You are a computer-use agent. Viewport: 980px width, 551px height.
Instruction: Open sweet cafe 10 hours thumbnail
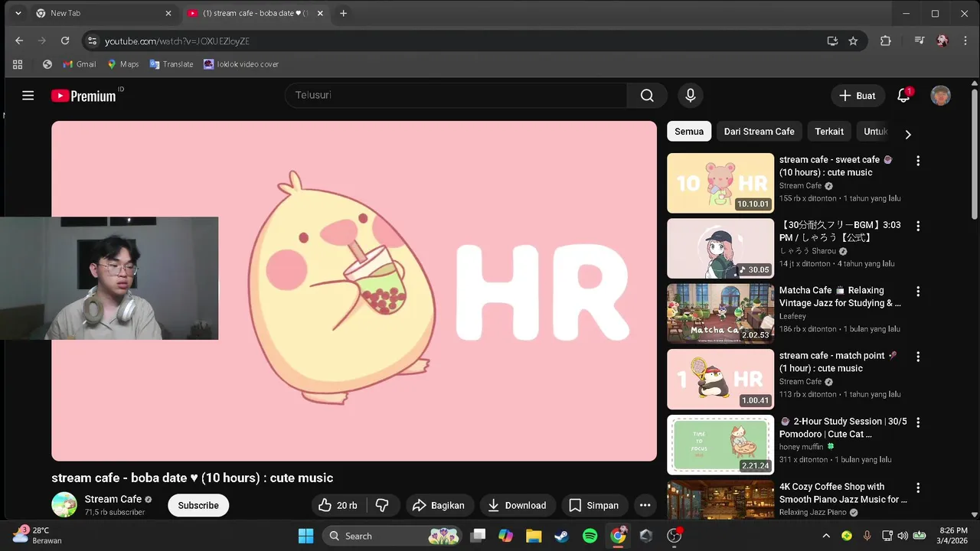click(x=720, y=183)
